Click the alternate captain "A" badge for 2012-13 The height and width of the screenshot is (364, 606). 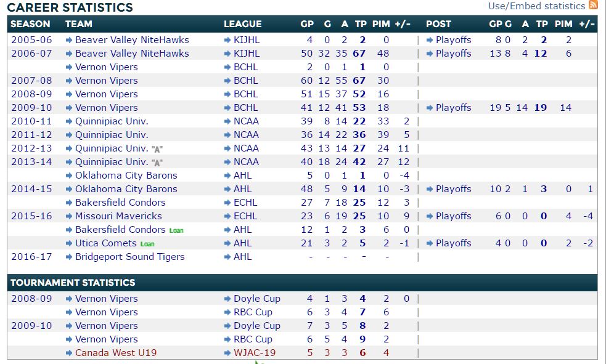pos(157,149)
